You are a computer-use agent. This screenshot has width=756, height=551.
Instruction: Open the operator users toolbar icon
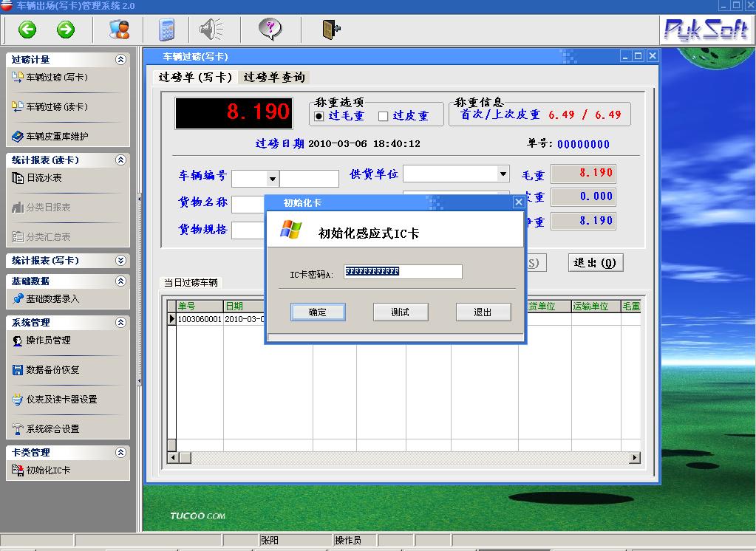point(119,30)
